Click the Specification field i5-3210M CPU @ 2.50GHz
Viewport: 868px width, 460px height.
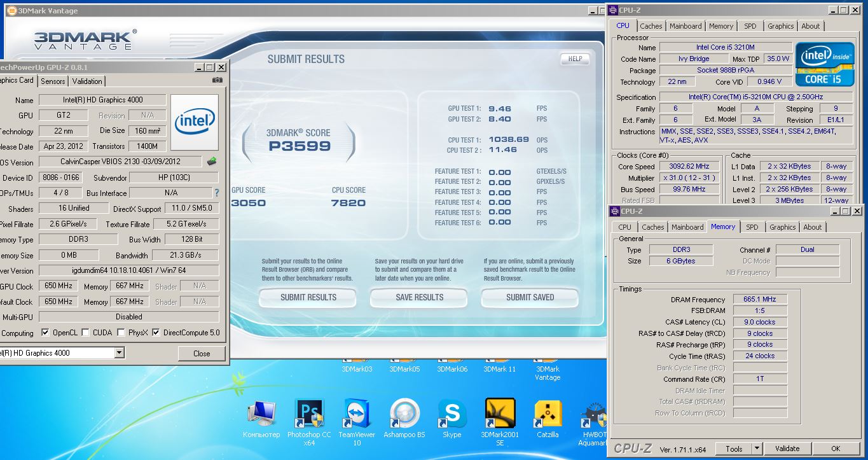click(755, 97)
